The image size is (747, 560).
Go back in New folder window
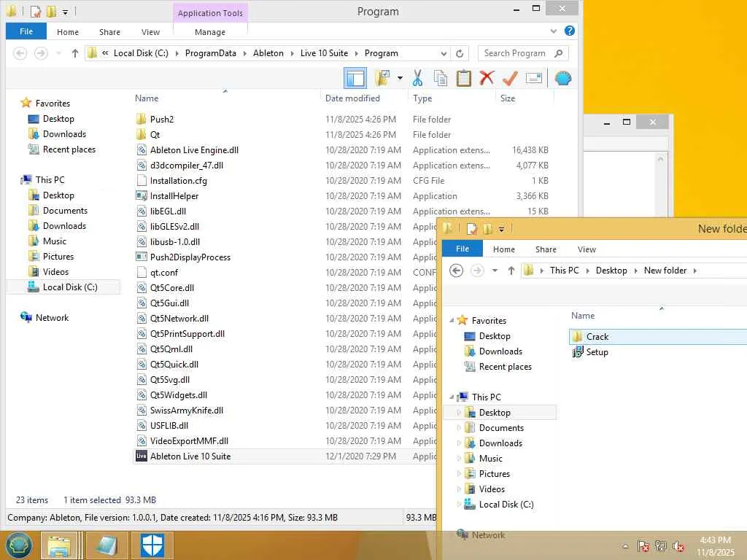click(x=457, y=271)
